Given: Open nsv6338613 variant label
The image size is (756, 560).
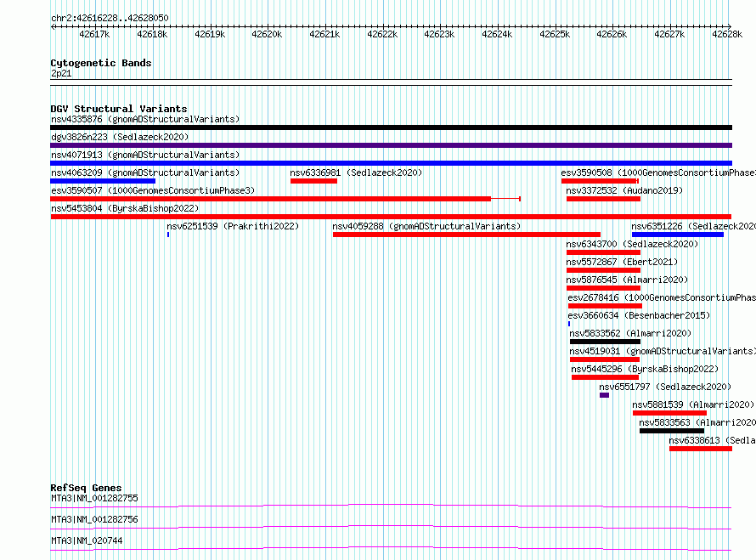Looking at the screenshot, I should pyautogui.click(x=712, y=440).
